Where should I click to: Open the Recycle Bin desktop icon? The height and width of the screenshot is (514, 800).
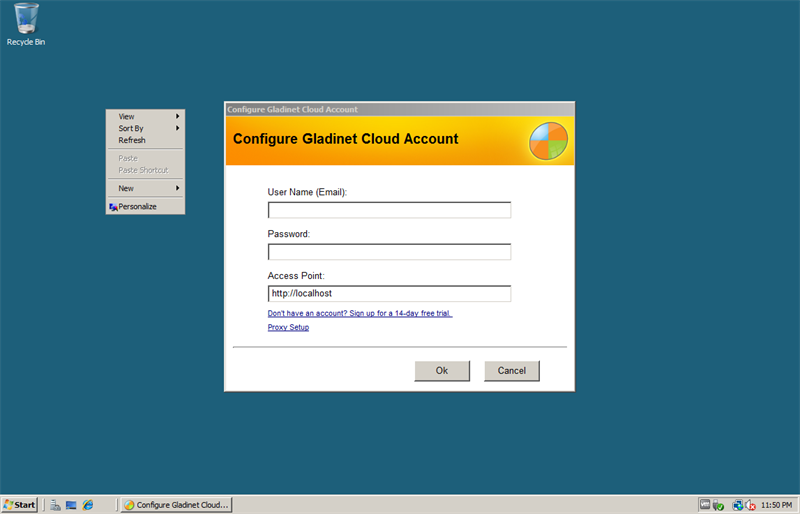[x=26, y=25]
